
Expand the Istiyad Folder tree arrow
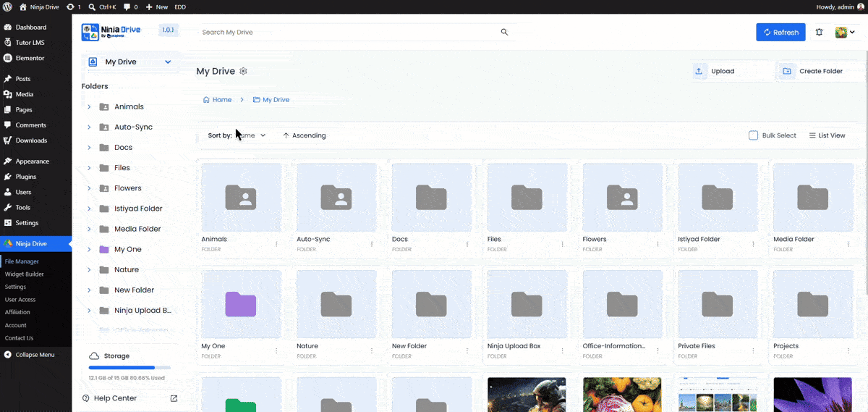point(89,209)
